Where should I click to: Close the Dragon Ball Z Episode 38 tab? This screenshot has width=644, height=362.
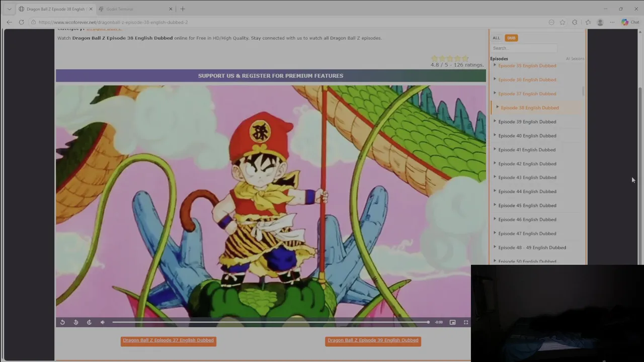tap(91, 9)
